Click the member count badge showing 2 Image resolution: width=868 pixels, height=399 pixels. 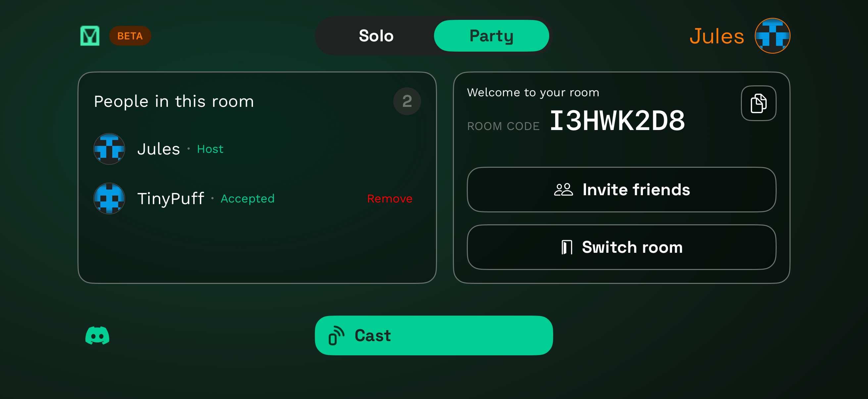tap(407, 101)
